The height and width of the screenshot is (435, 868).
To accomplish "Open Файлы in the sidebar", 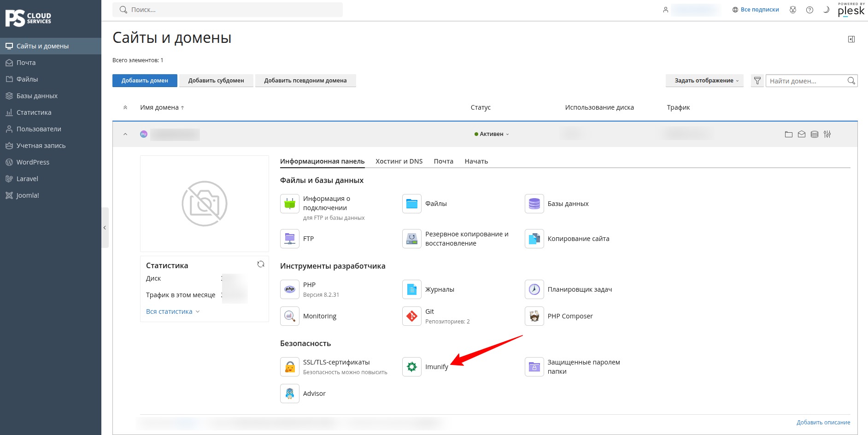I will pyautogui.click(x=51, y=79).
